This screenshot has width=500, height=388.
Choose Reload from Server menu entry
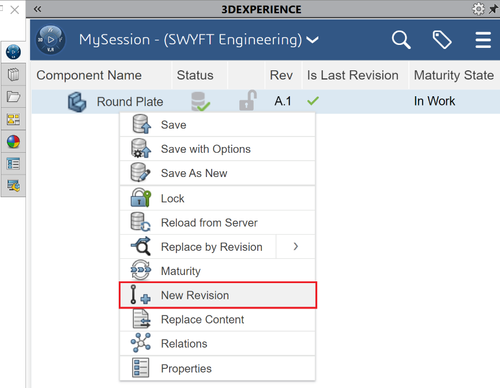point(217,223)
